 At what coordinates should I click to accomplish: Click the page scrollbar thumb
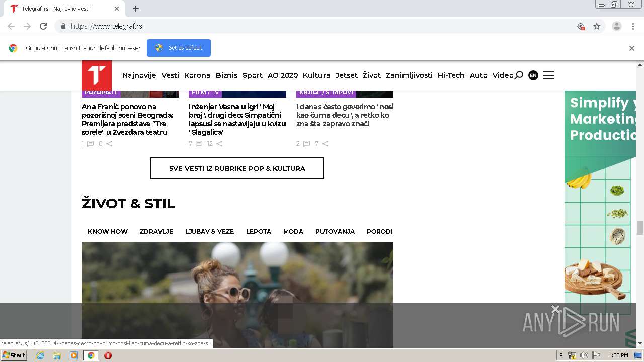coord(640,228)
